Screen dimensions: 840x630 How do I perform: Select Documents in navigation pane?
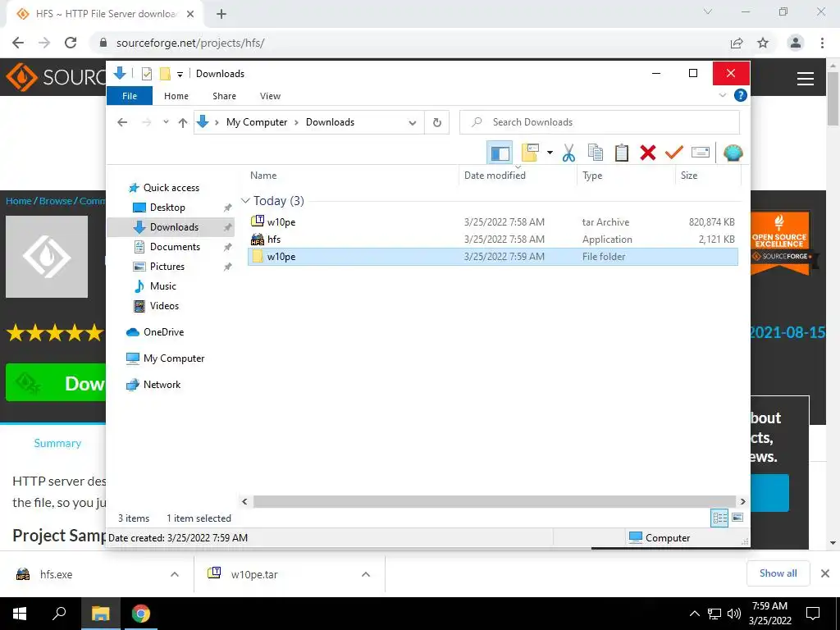pyautogui.click(x=175, y=247)
